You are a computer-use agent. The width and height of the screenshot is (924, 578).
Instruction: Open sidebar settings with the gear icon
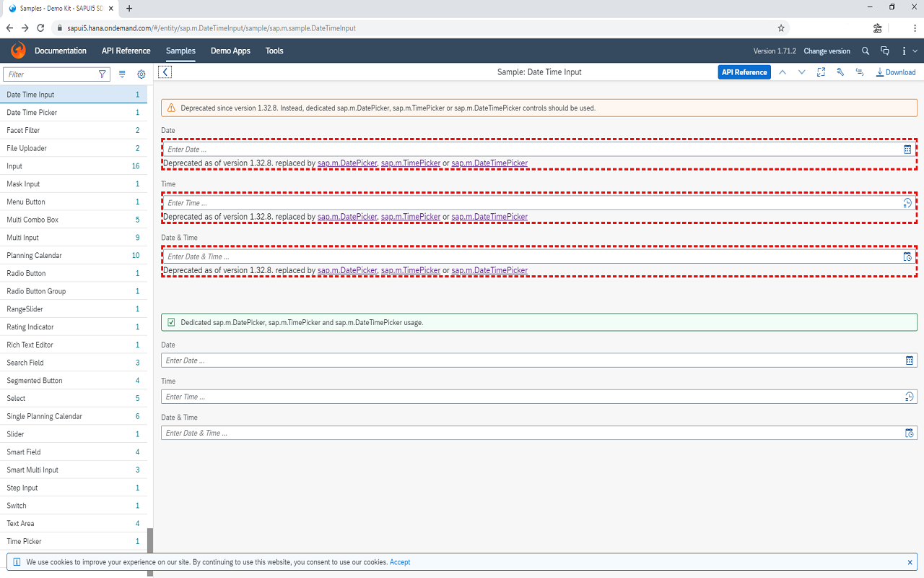point(141,74)
